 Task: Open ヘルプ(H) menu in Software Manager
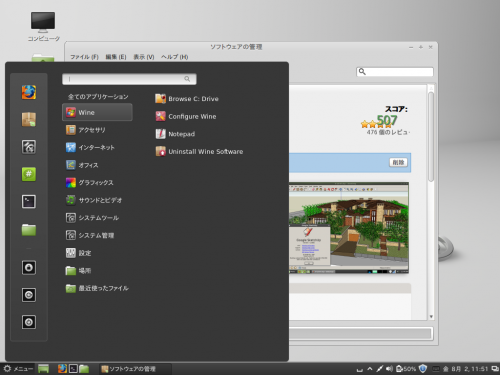175,57
